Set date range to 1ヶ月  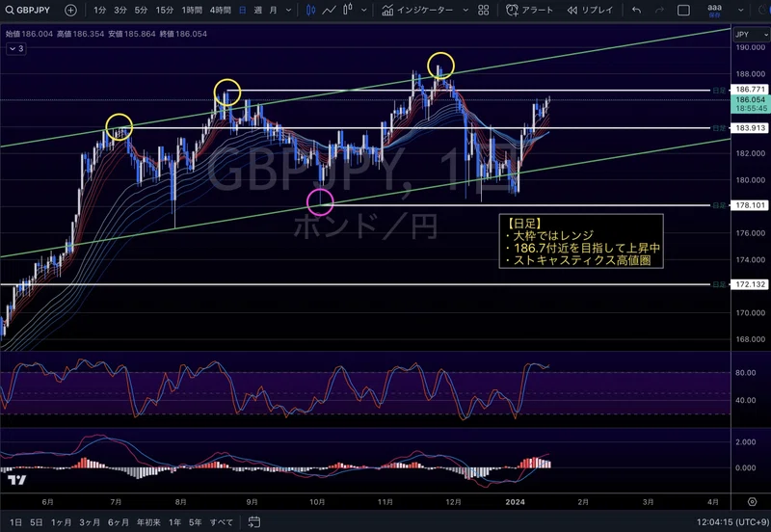point(61,522)
